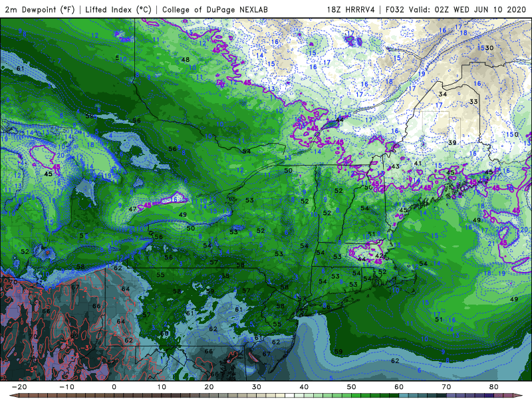This screenshot has width=532, height=399.
Task: Click the black '42' dewpoint value near Boston
Action: point(380,255)
